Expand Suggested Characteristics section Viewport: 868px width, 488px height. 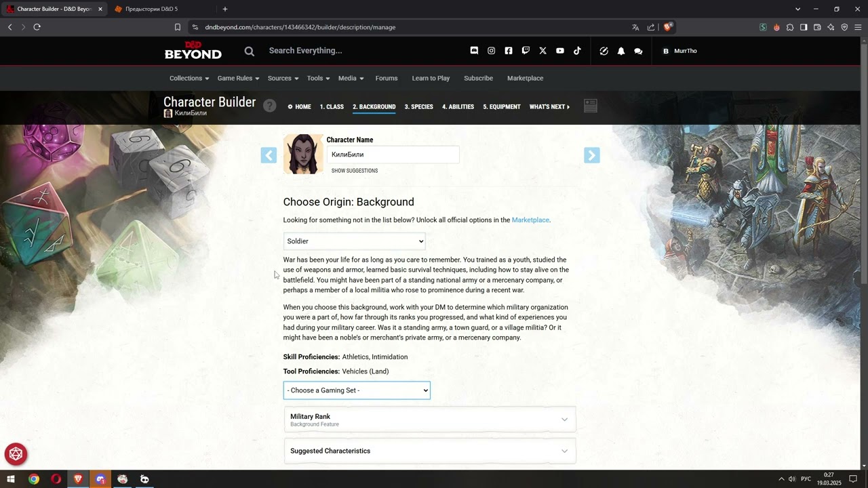click(x=430, y=451)
